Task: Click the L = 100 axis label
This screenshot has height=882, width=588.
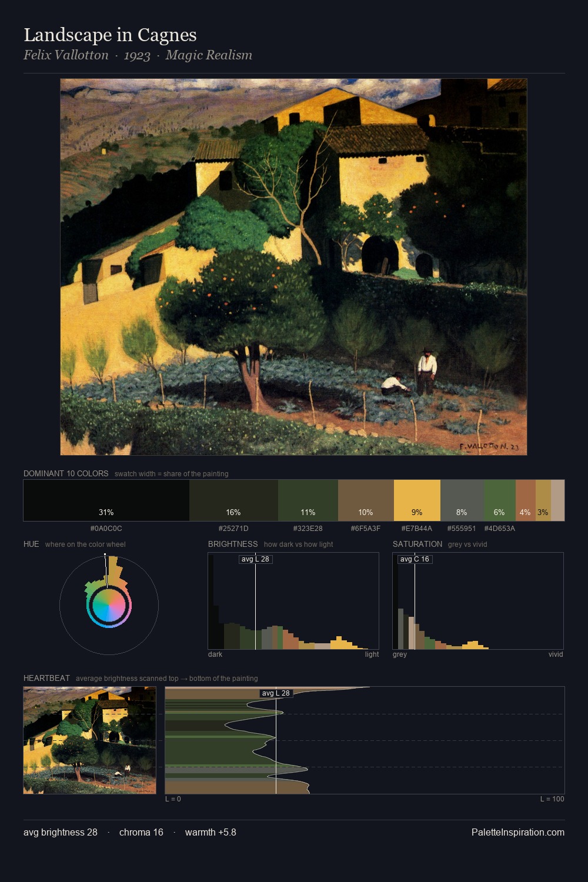Action: pos(552,799)
